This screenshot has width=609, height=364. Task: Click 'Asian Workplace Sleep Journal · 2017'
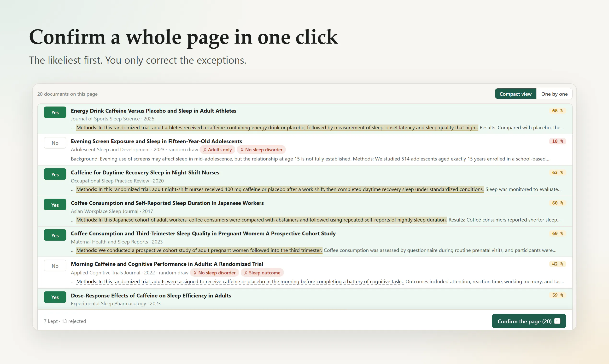pos(112,211)
